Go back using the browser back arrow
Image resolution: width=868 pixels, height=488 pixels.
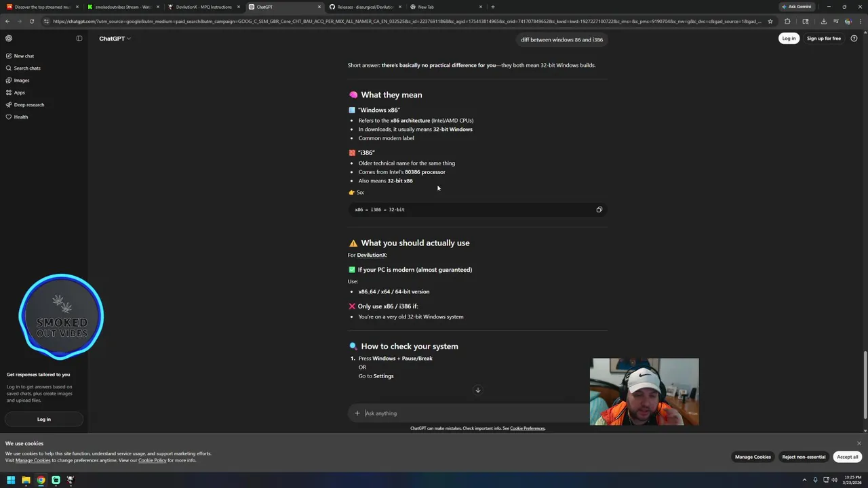tap(8, 21)
